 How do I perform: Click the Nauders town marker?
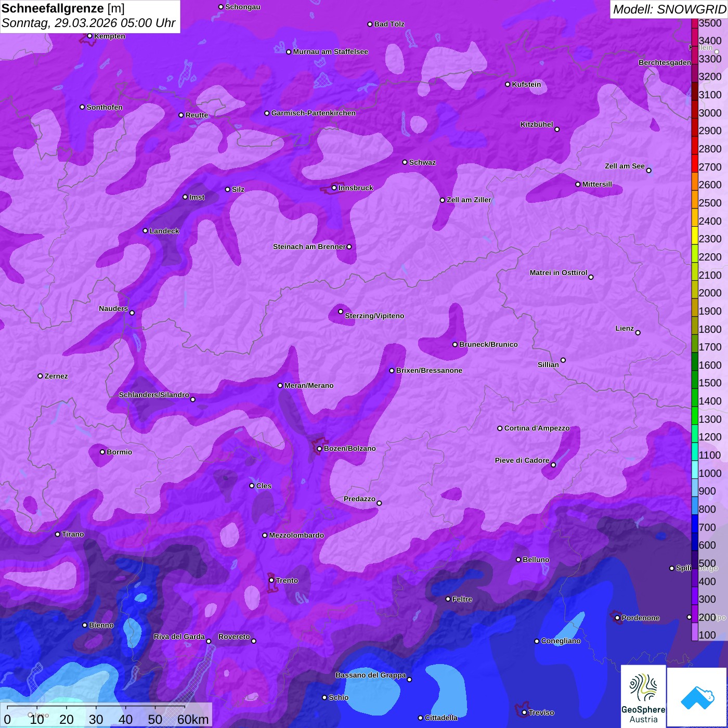[132, 313]
